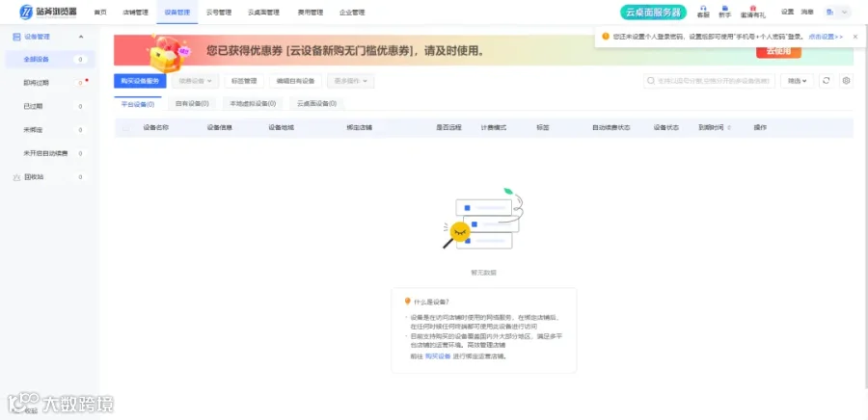Screen dimensions: 868x420
Task: Click 去使用 on coupon banner
Action: coord(778,51)
